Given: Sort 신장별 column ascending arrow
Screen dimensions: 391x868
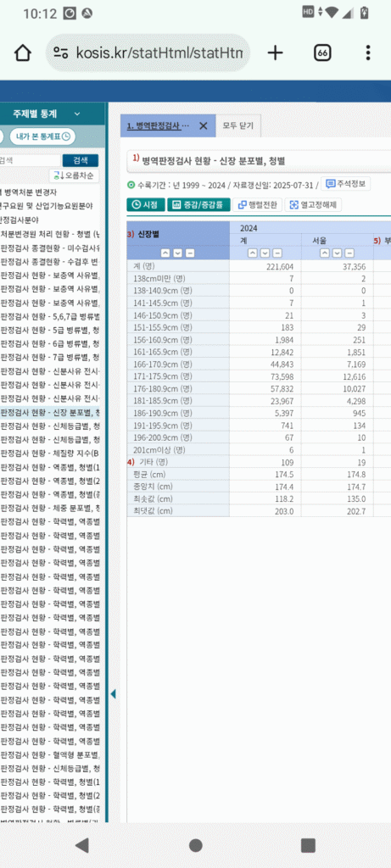Looking at the screenshot, I should [165, 253].
